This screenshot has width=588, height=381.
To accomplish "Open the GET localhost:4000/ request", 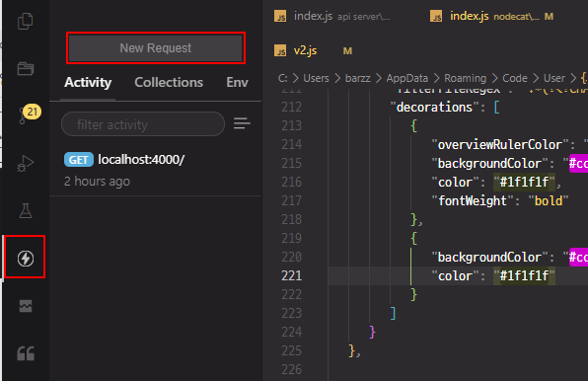I will coord(155,170).
